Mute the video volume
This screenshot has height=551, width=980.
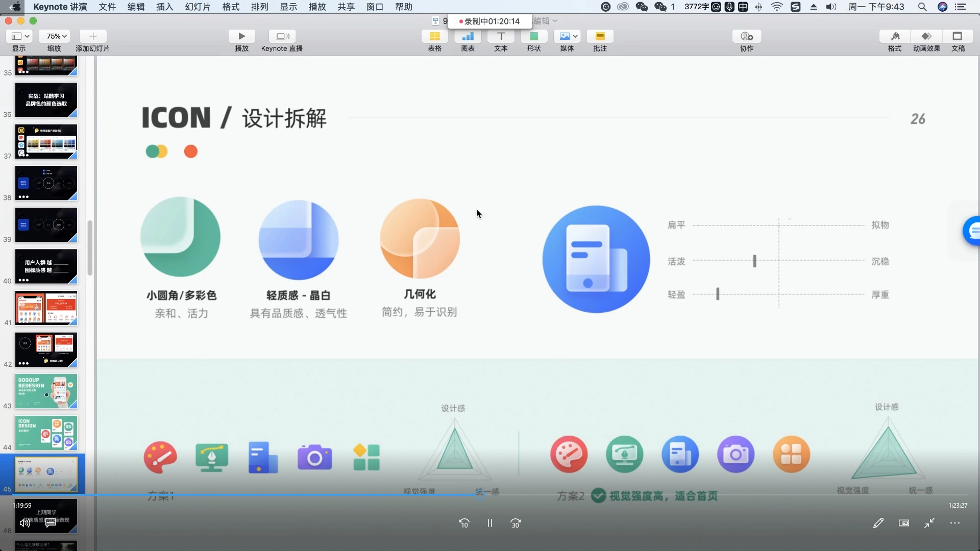(x=24, y=523)
